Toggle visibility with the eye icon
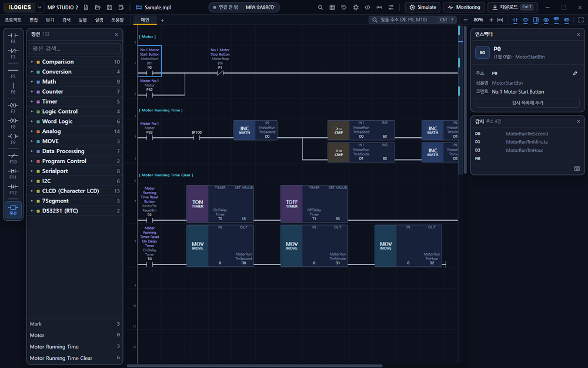588x368 pixels. 546,20
